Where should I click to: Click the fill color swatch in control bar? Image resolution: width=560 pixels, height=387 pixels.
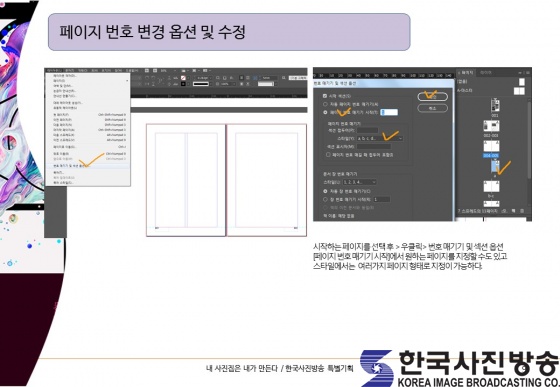(183, 78)
